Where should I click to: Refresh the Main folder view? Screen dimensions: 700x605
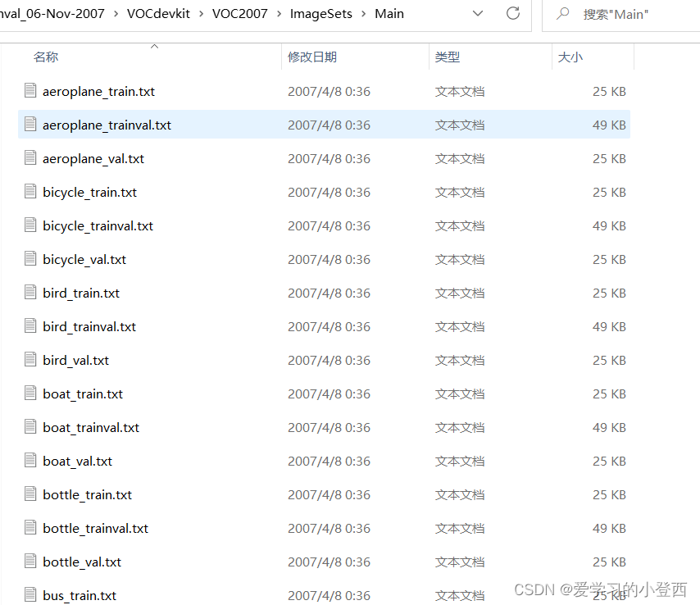click(513, 13)
